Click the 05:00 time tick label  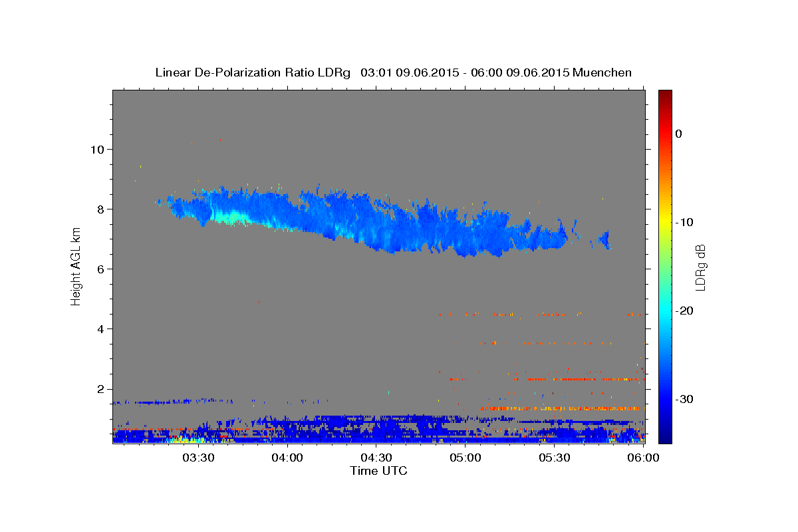point(465,458)
